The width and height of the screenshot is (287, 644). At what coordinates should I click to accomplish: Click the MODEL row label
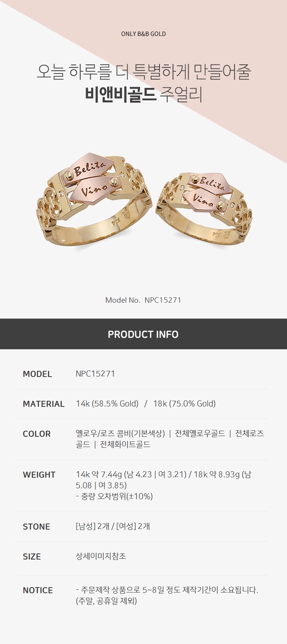(x=37, y=374)
